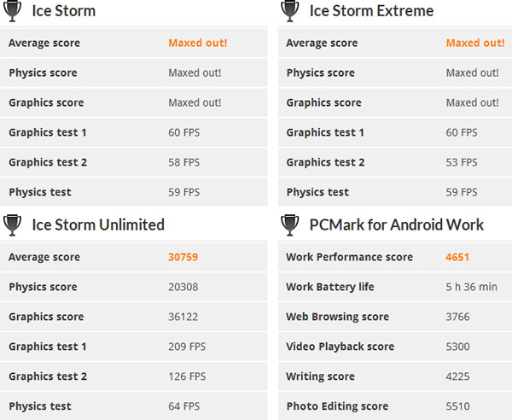
Task: Select the 36122 Graphics score value
Action: point(184,317)
